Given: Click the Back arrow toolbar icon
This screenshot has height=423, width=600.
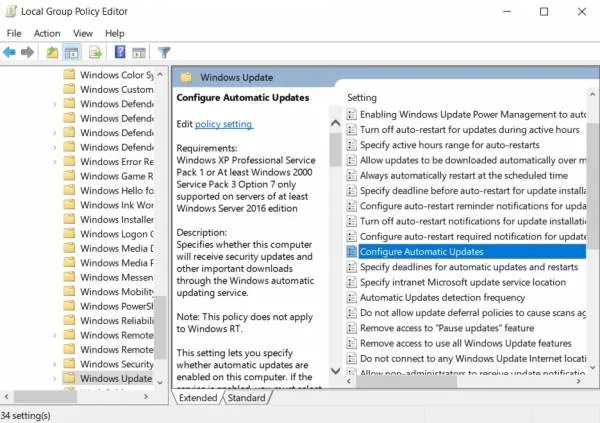Looking at the screenshot, I should [9, 52].
